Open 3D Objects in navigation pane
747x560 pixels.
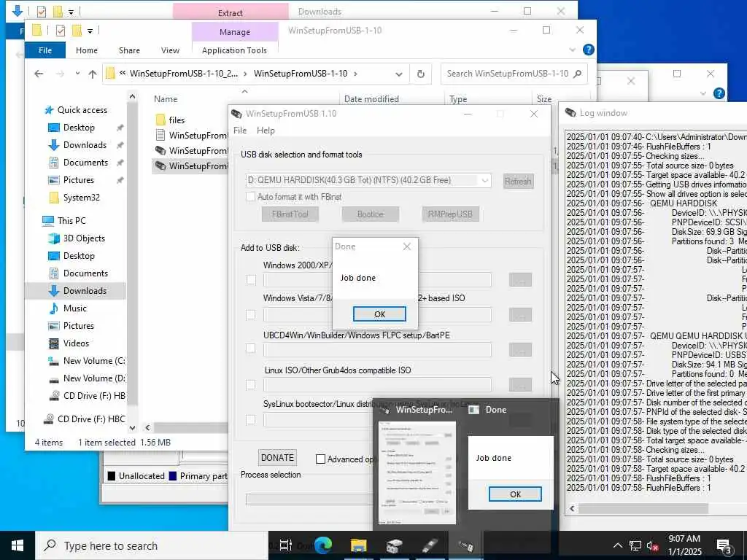[84, 238]
